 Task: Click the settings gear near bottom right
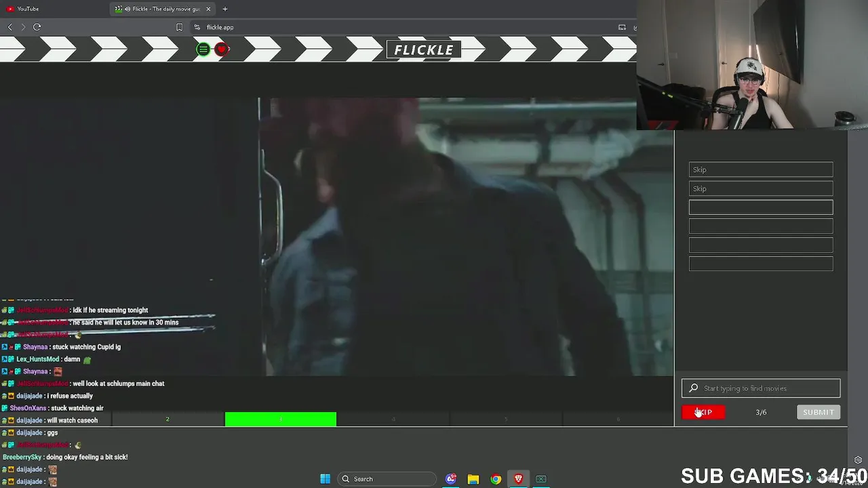(858, 460)
